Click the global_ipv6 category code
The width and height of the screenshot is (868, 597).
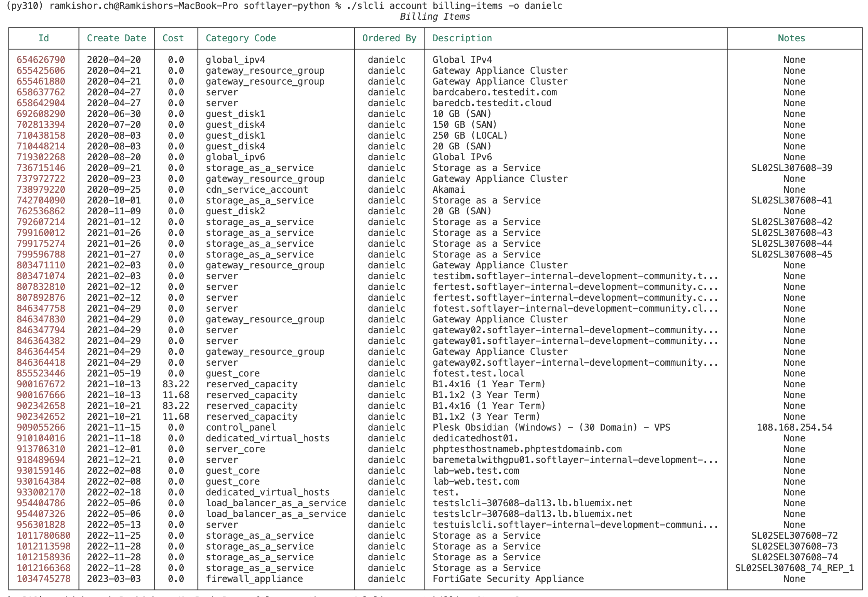[x=235, y=157]
